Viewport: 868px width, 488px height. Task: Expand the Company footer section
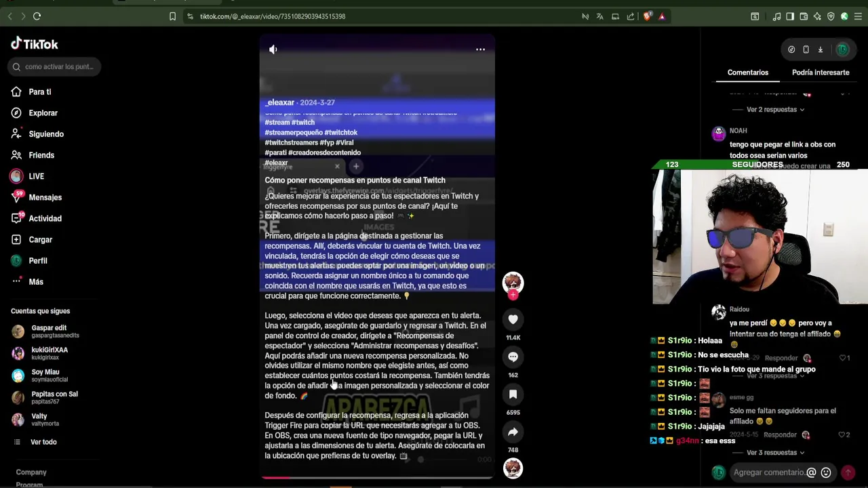(x=31, y=472)
